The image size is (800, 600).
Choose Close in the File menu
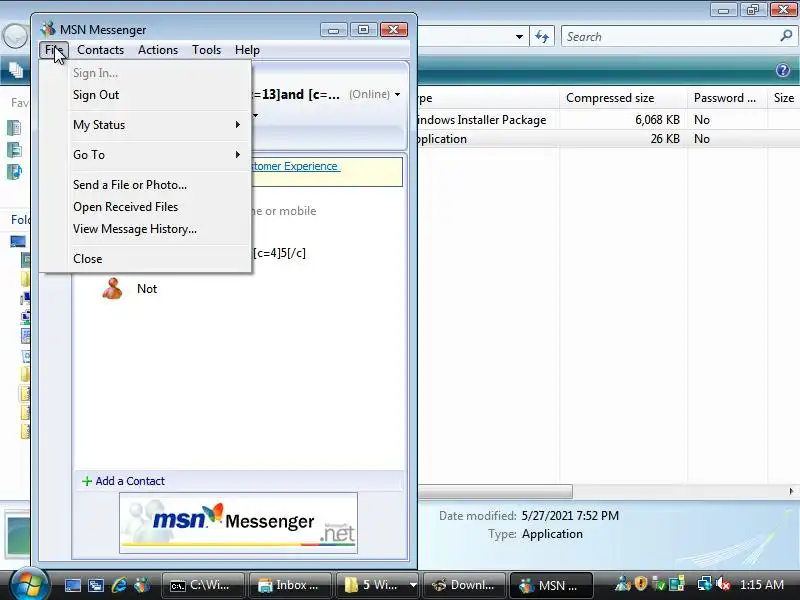tap(145, 259)
